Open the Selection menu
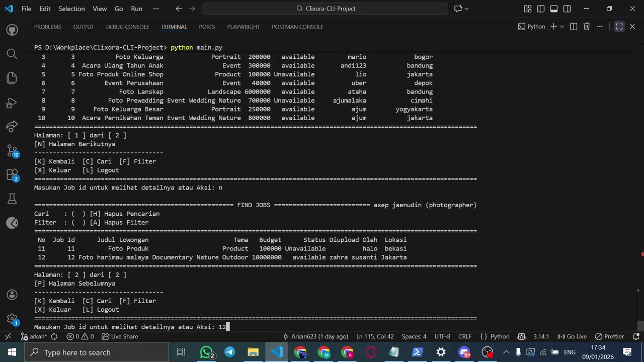Image resolution: width=644 pixels, height=362 pixels. (x=71, y=9)
